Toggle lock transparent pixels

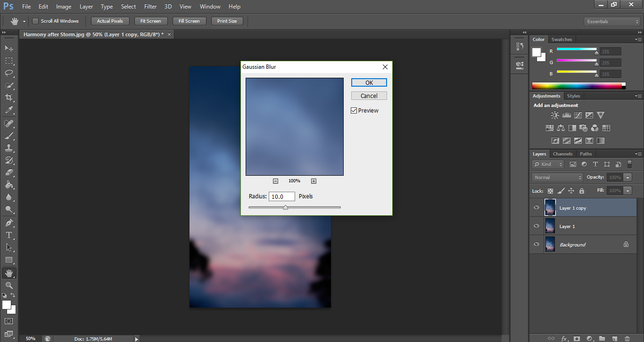pyautogui.click(x=550, y=191)
